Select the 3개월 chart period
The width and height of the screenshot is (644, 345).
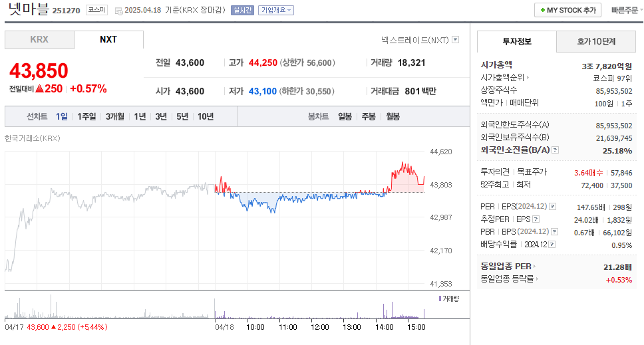(x=115, y=116)
